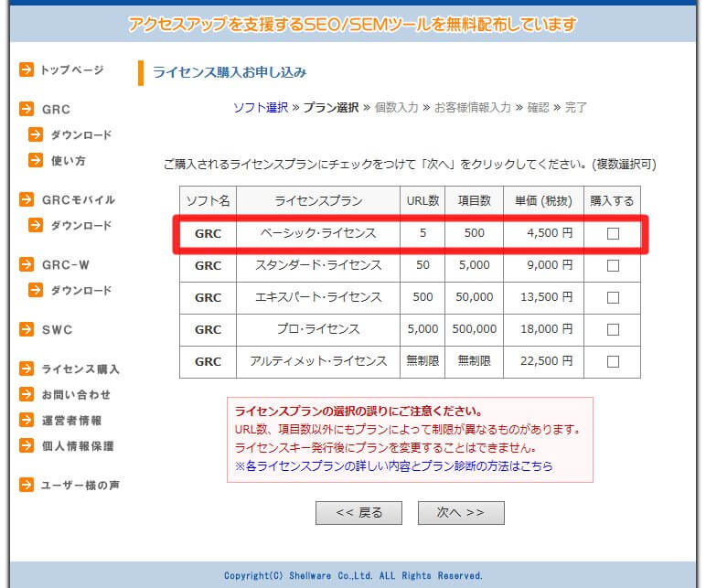Screen dimensions: 706x588
Task: Click the arrow icon beside GRC-W
Action: point(27,264)
